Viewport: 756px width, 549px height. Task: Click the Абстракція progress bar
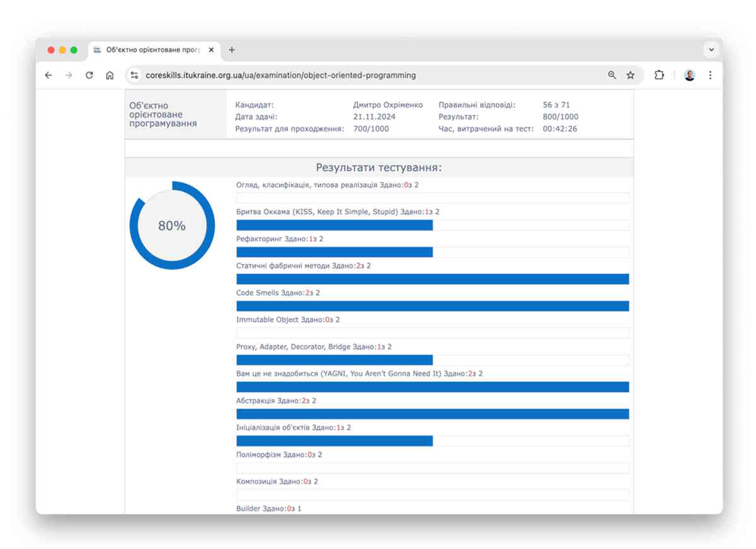point(432,414)
